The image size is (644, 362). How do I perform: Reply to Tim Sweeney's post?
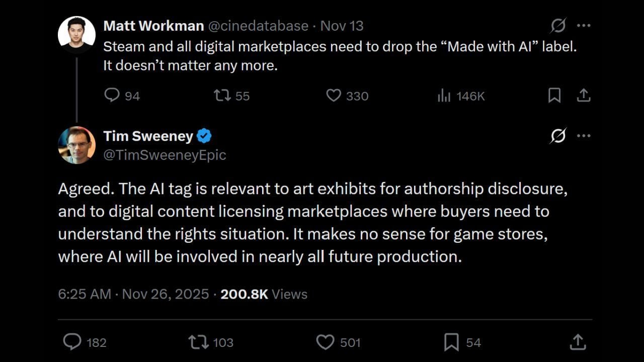click(x=72, y=342)
